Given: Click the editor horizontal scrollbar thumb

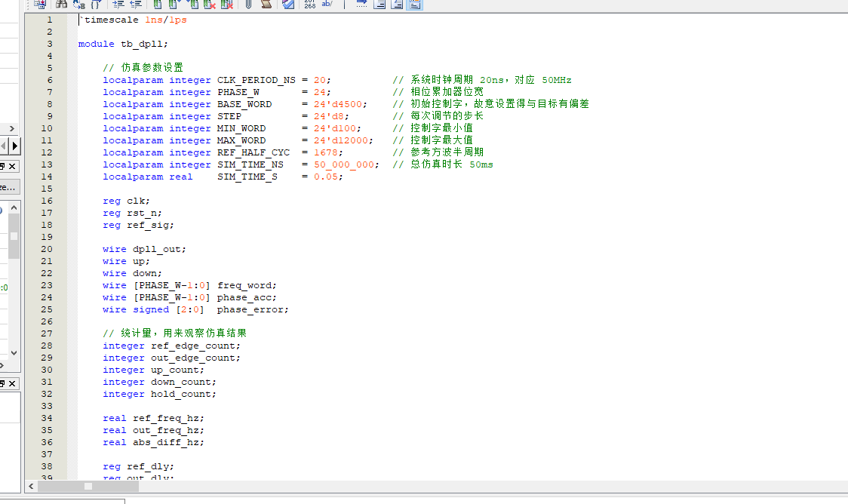Looking at the screenshot, I should pos(88,486).
